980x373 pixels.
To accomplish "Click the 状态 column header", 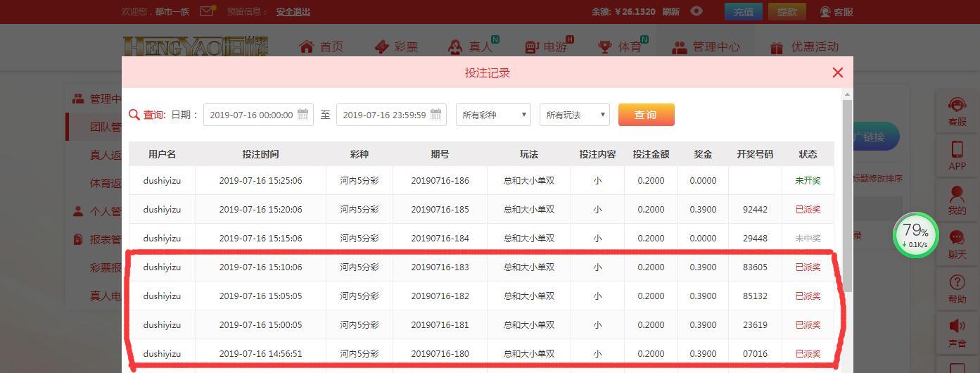I will click(x=808, y=154).
